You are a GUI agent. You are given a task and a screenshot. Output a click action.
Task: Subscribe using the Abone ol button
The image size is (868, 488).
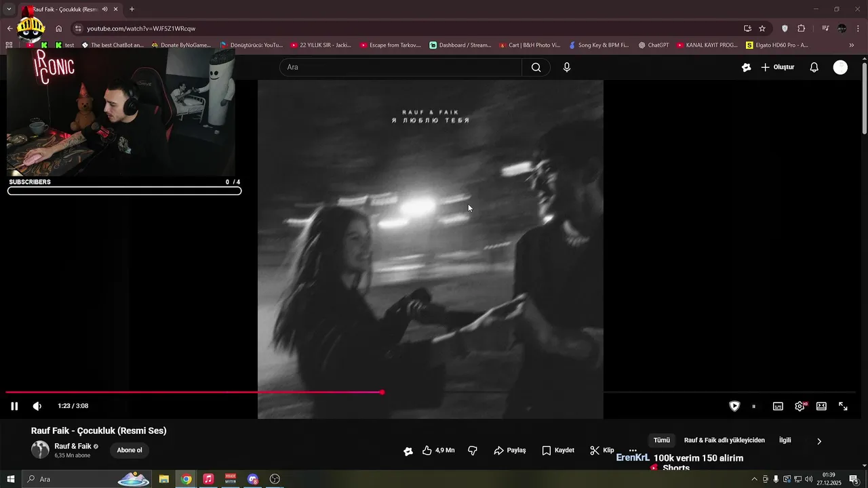(130, 450)
